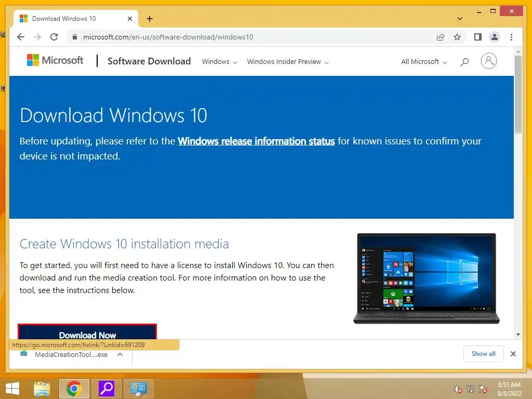This screenshot has width=532, height=399.
Task: Open the Windows Start button
Action: tap(12, 389)
